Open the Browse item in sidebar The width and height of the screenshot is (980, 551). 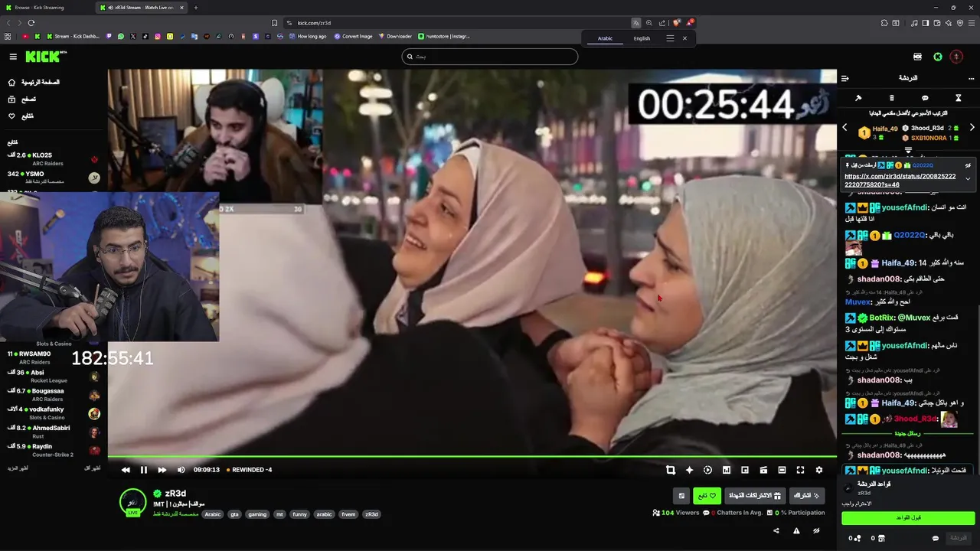tap(22, 99)
